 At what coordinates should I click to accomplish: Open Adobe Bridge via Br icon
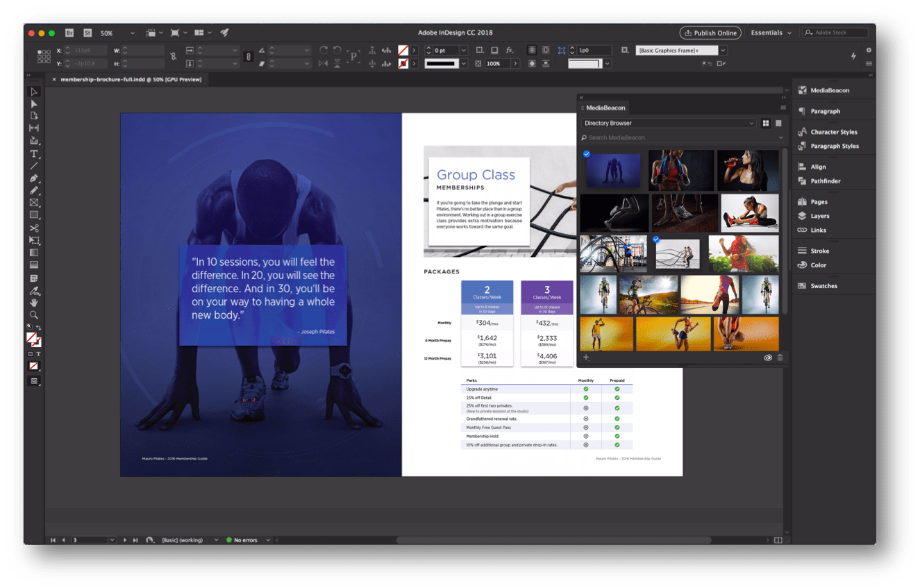[x=69, y=33]
